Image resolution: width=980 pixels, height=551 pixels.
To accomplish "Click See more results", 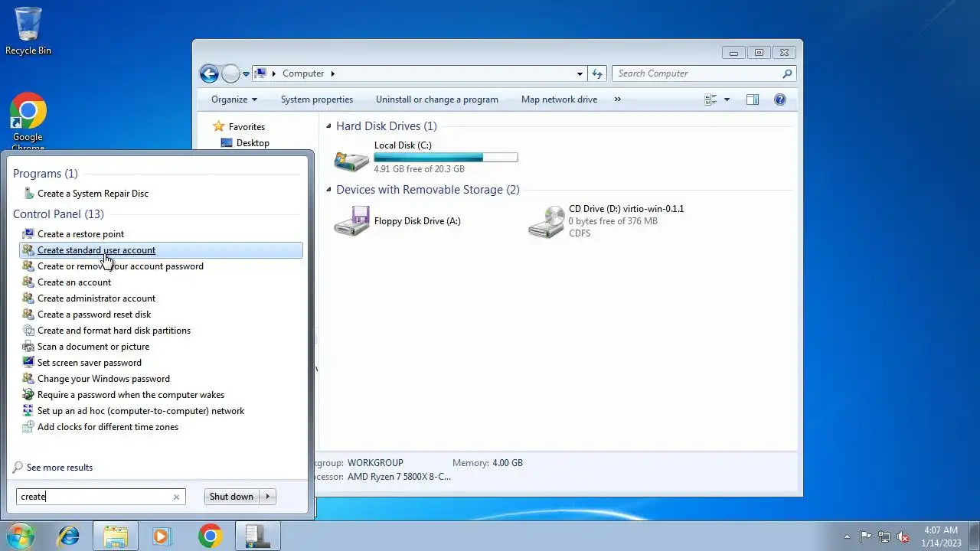I will (59, 468).
